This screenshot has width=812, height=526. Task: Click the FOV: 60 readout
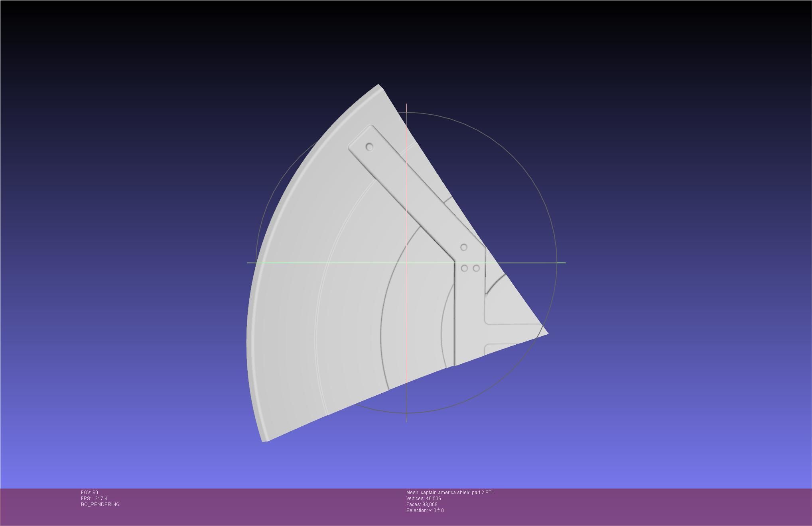[89, 493]
